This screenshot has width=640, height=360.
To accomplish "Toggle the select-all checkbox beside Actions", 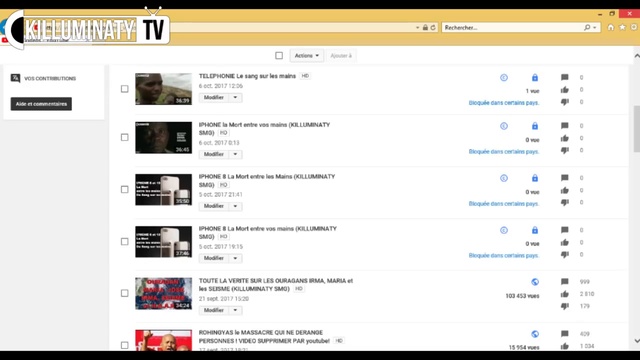I will [x=279, y=56].
